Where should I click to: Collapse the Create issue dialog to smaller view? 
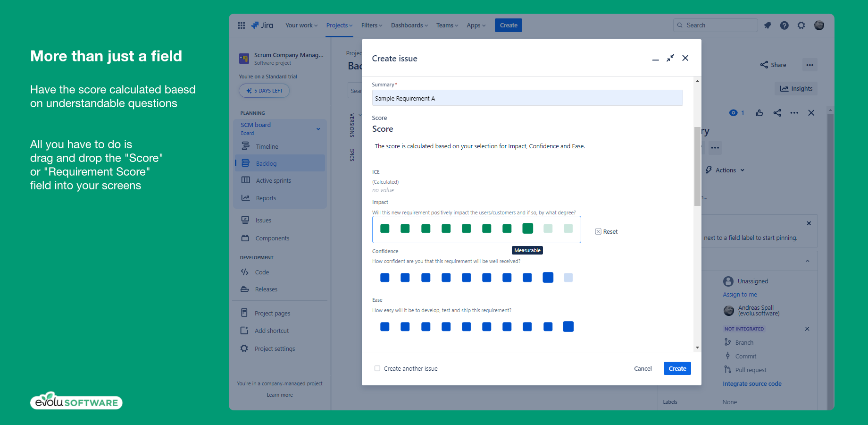point(670,58)
